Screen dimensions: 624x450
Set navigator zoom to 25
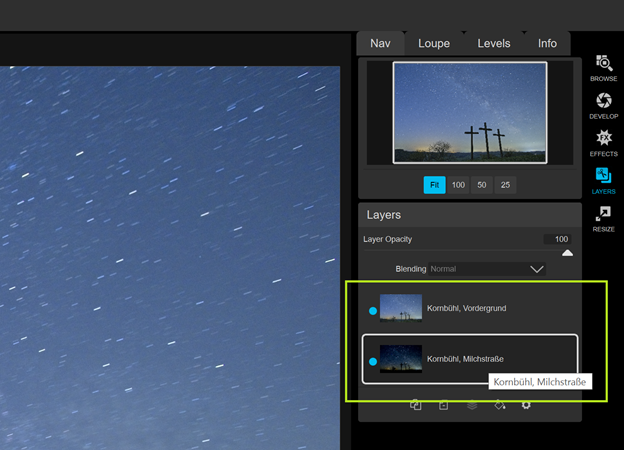(505, 185)
